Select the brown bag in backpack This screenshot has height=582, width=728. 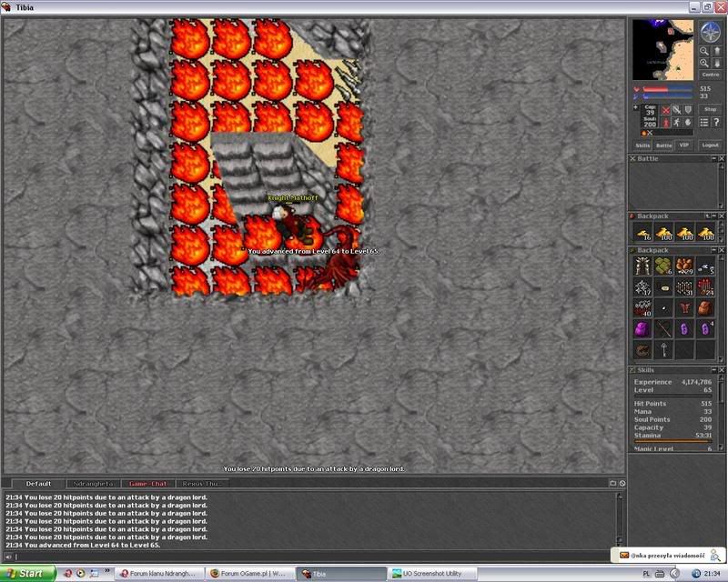click(x=705, y=308)
